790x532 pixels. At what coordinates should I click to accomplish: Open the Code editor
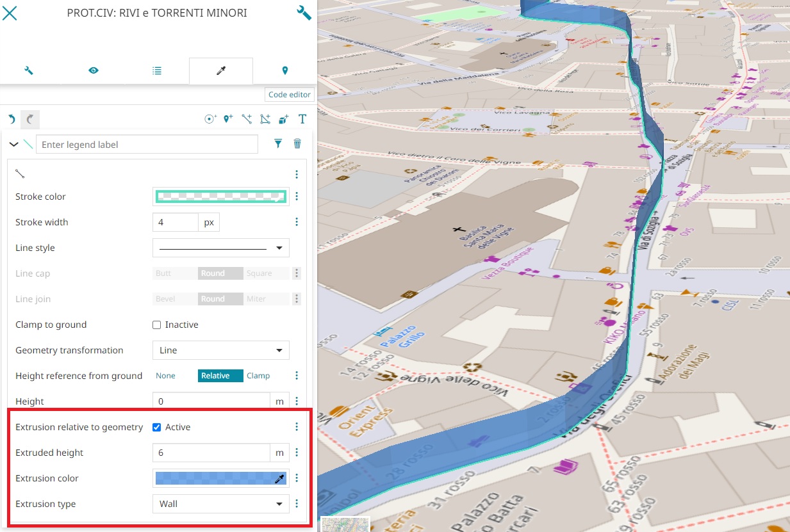[x=290, y=95]
